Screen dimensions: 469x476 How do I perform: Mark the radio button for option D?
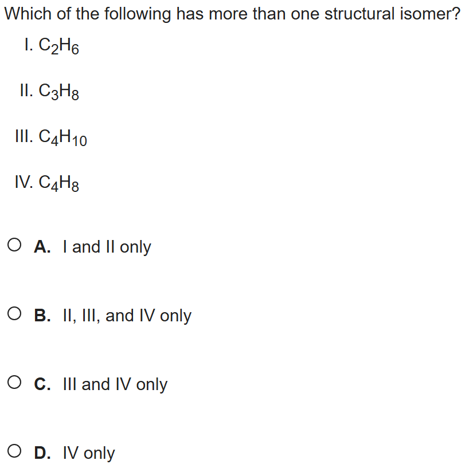click(16, 453)
